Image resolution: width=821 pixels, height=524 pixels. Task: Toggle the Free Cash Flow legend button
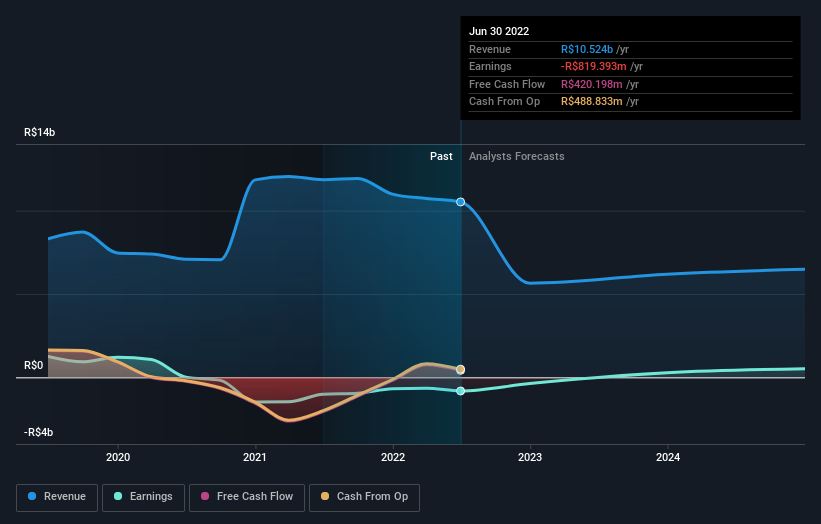click(247, 497)
